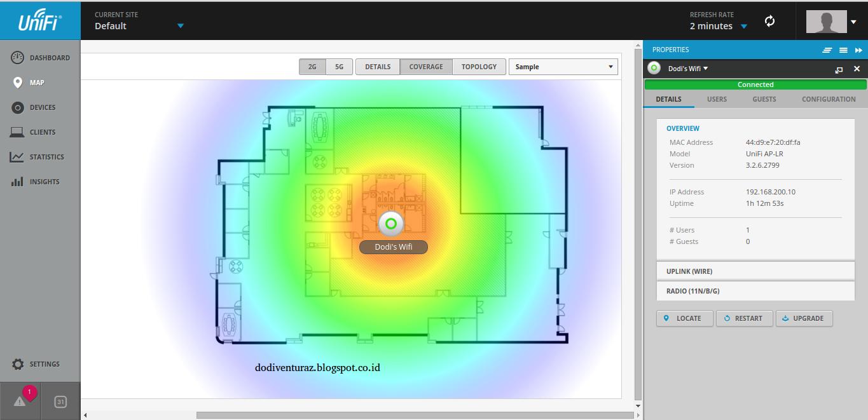Click the properties panel compact list icon
The image size is (868, 420).
[x=827, y=50]
